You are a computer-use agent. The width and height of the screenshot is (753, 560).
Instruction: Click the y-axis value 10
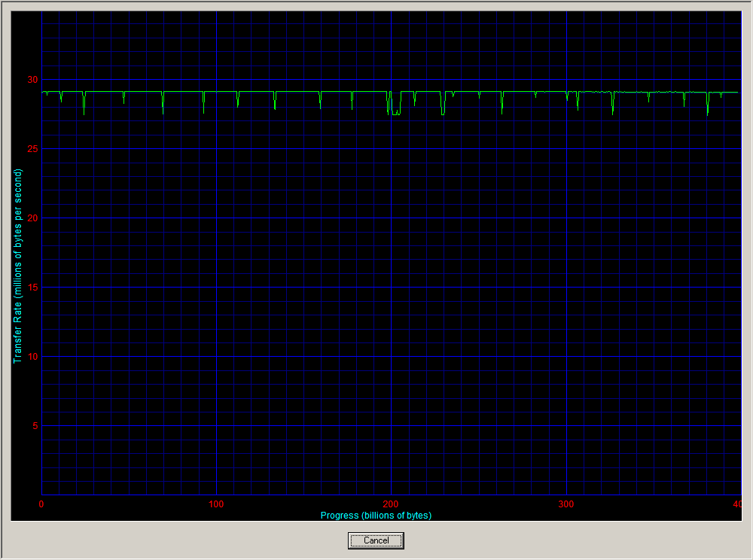pyautogui.click(x=32, y=357)
